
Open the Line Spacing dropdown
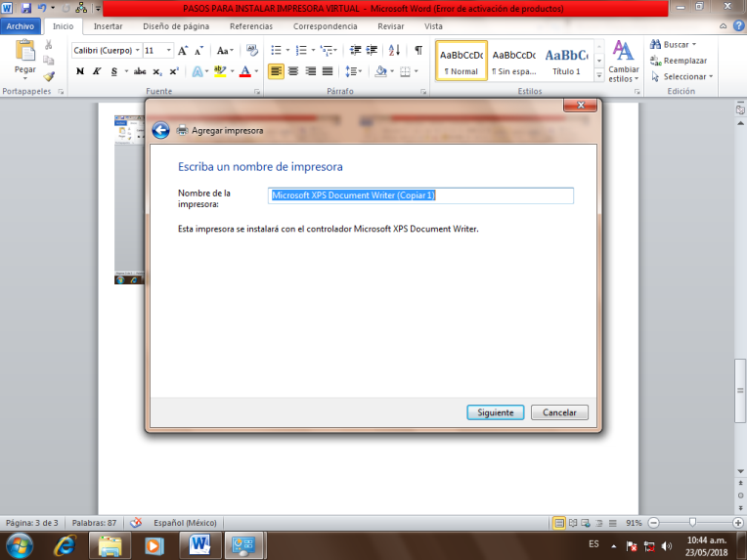(354, 71)
